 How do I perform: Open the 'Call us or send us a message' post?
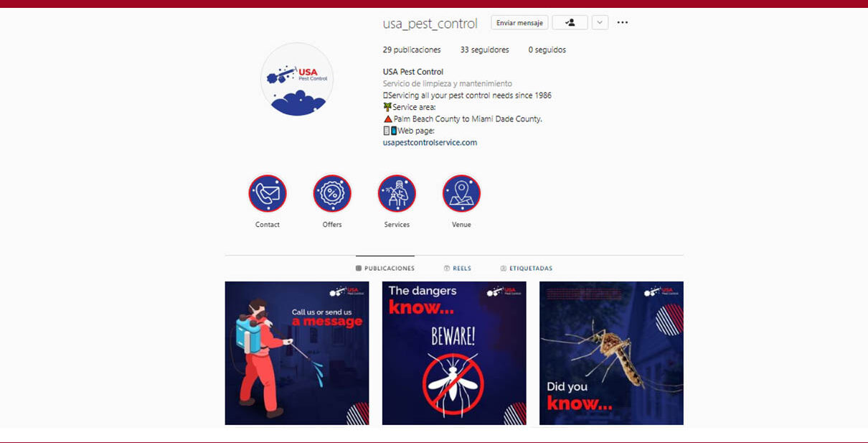point(297,353)
